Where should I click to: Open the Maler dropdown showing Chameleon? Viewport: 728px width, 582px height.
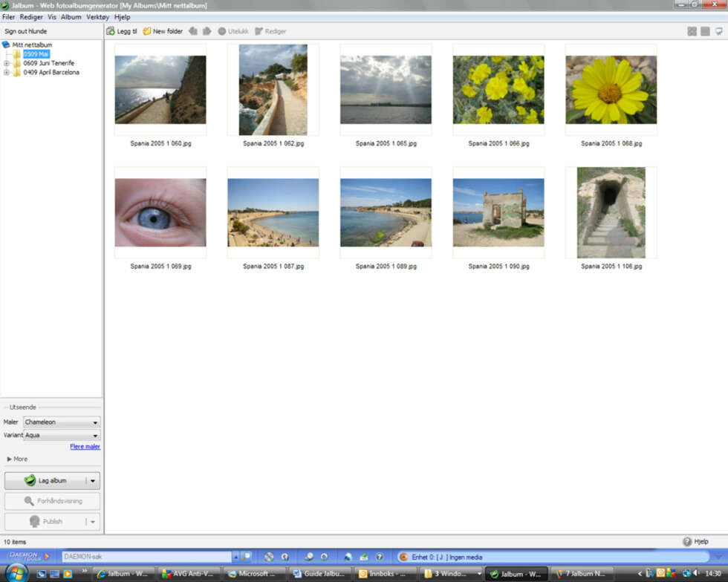pos(61,422)
